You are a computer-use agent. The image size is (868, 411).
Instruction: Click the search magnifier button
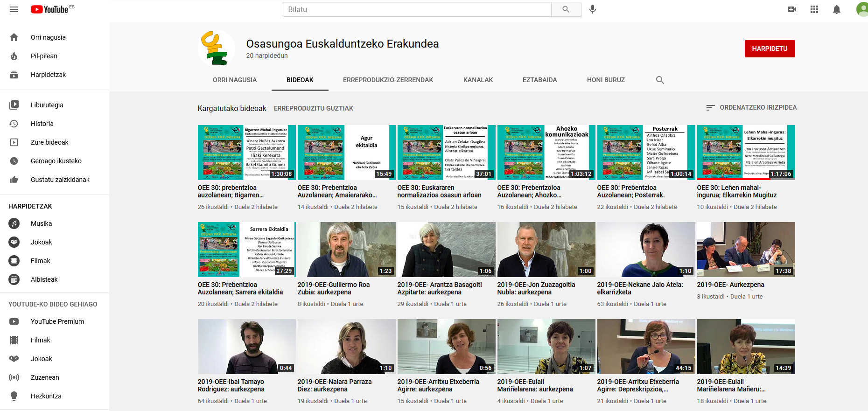point(566,9)
